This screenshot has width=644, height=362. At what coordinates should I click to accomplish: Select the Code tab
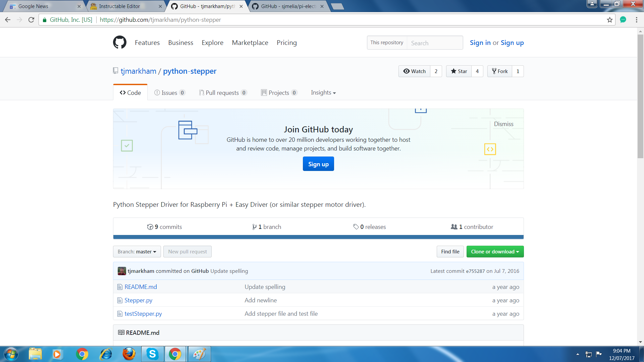point(130,93)
